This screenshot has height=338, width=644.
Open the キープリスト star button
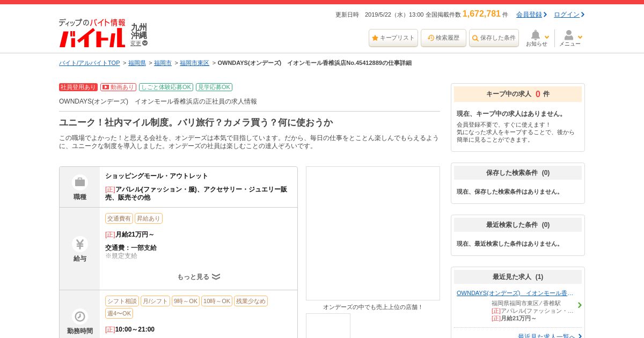point(393,38)
